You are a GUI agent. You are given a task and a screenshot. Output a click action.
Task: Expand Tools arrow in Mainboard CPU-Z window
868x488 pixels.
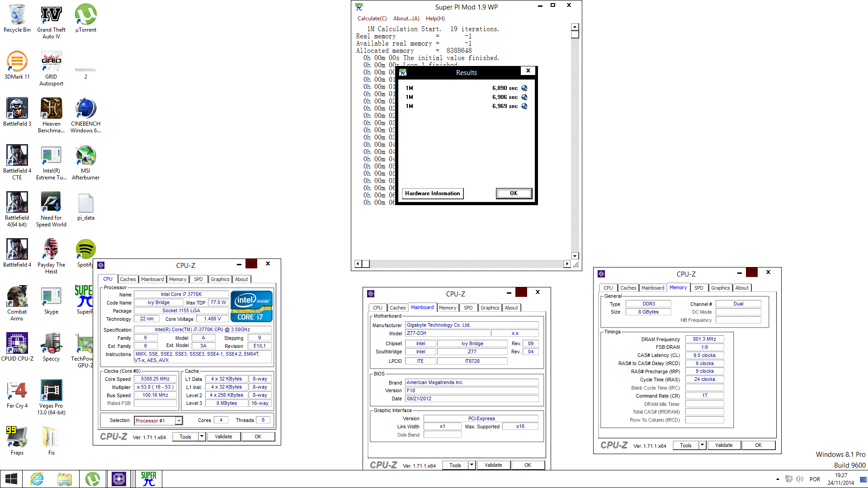coord(472,465)
